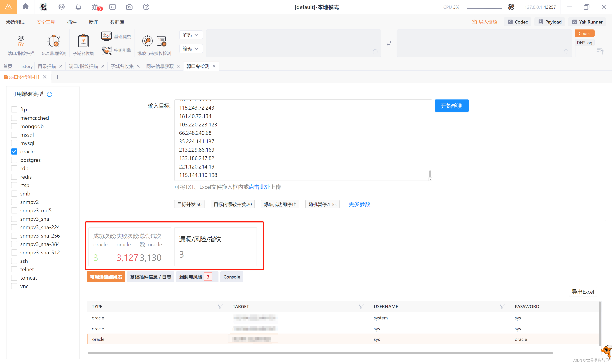
Task: Open the Port/Fingerprint scan tool icon
Action: pos(21,41)
